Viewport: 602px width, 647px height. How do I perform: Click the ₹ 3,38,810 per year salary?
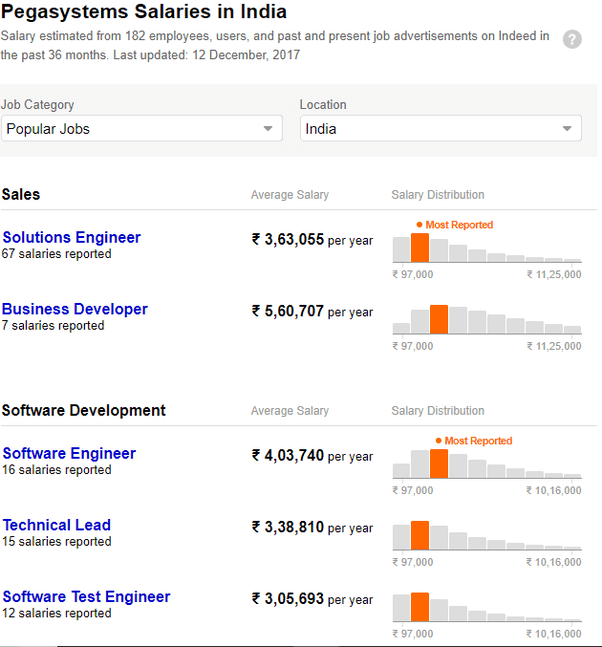[312, 527]
